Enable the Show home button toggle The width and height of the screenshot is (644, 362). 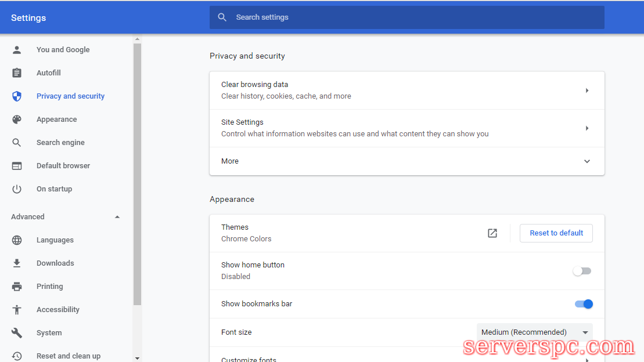(x=582, y=271)
